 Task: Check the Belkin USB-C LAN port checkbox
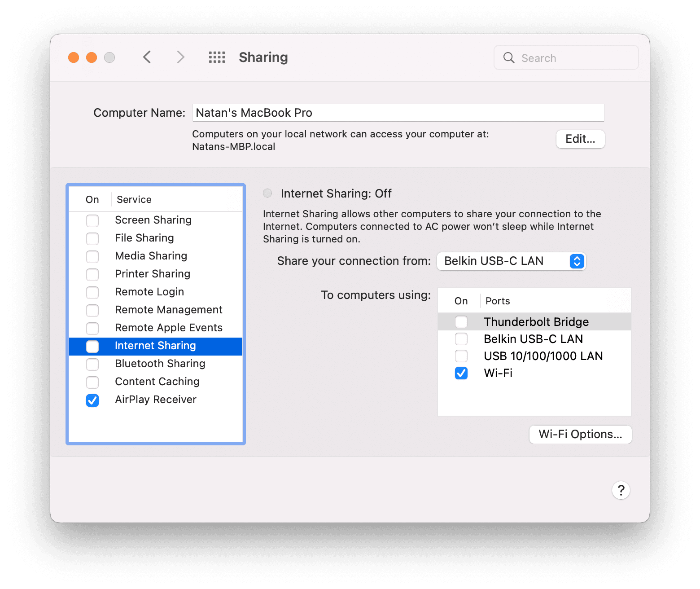coord(461,339)
